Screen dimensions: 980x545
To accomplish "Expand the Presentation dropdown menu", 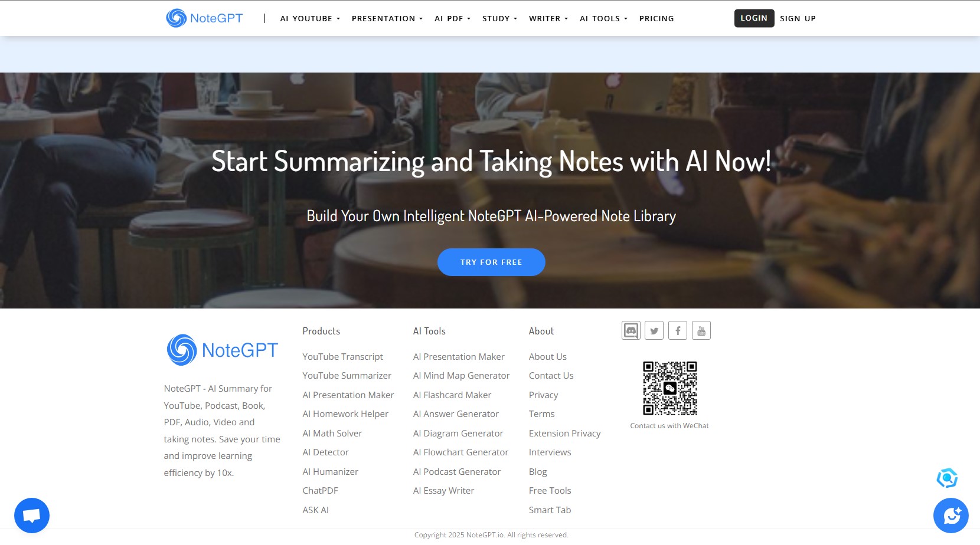I will point(387,18).
